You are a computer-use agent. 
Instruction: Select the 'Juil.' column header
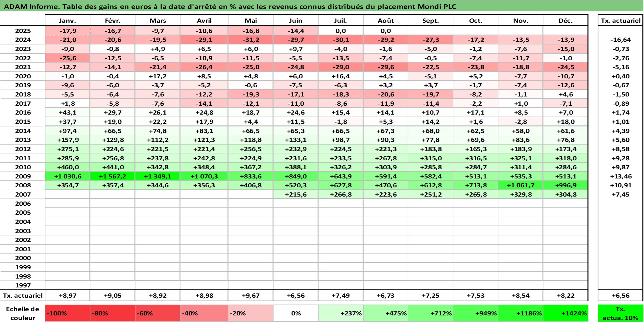[x=341, y=20]
